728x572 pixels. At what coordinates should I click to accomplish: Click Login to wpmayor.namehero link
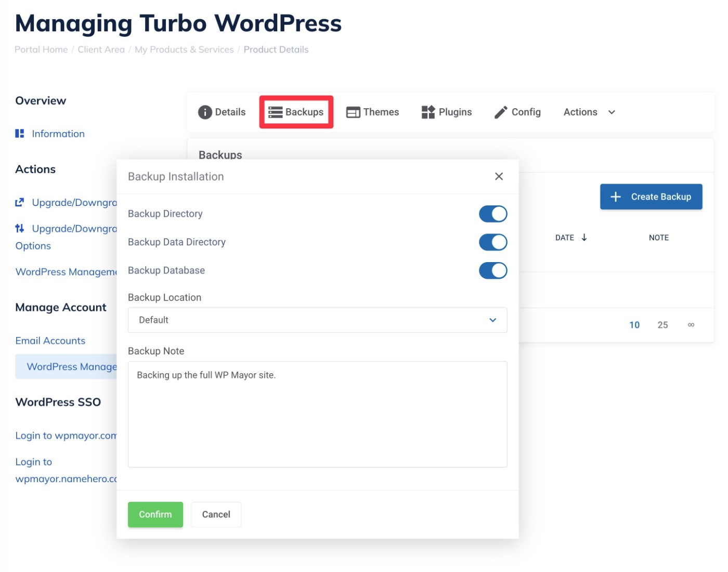(x=66, y=470)
